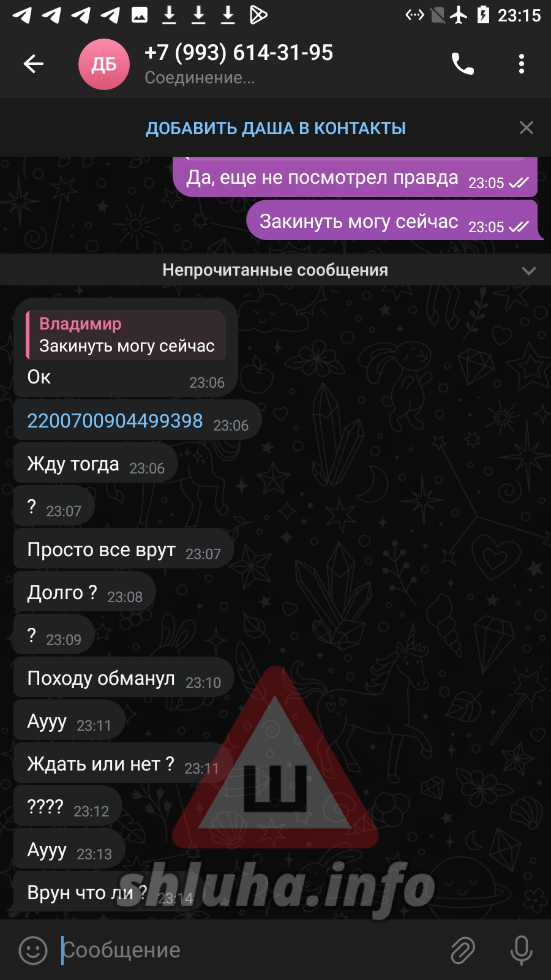The height and width of the screenshot is (980, 551).
Task: Tap the quoted reply from Владимир
Action: pyautogui.click(x=126, y=335)
